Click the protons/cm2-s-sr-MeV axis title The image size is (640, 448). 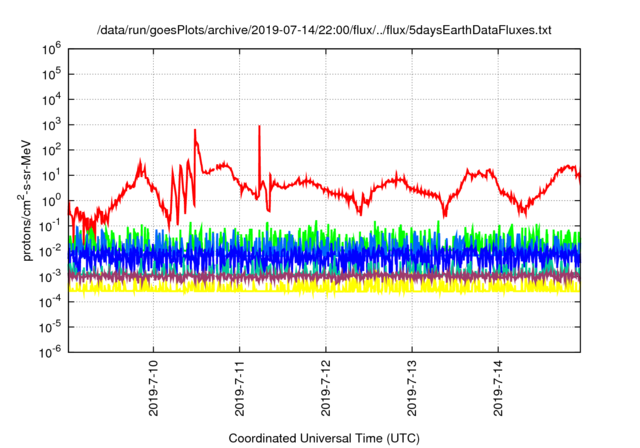pyautogui.click(x=25, y=201)
